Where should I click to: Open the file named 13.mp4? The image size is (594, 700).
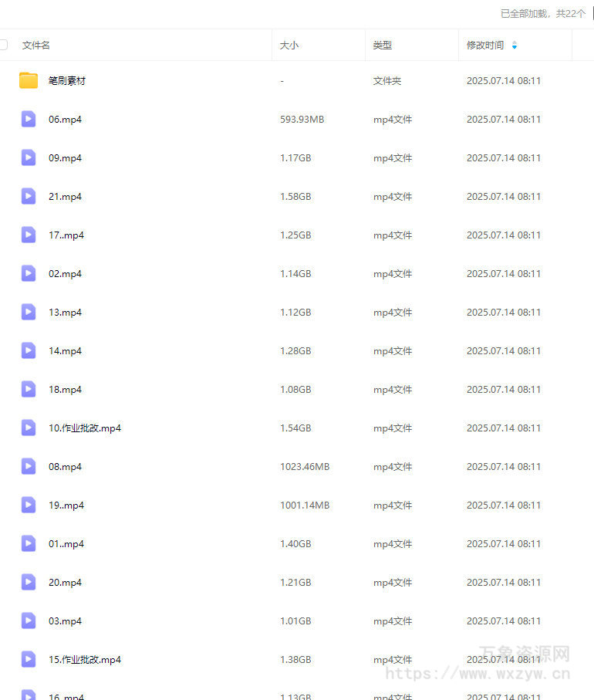(x=65, y=313)
